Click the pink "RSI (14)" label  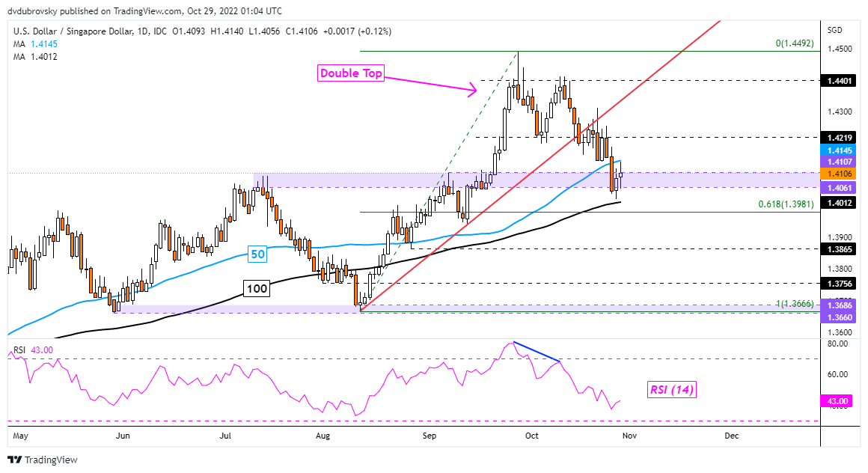(x=671, y=389)
